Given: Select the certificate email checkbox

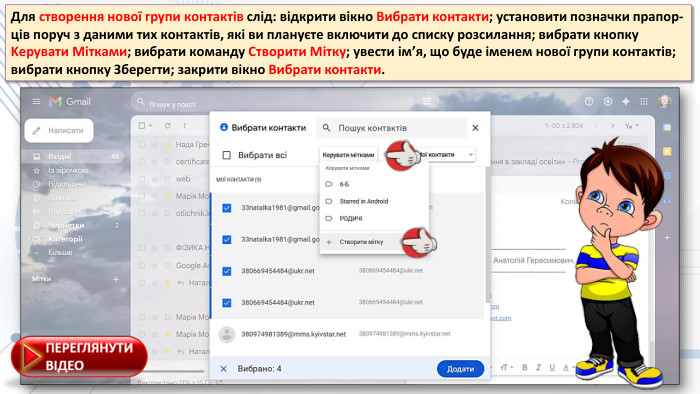Looking at the screenshot, I should 142,162.
